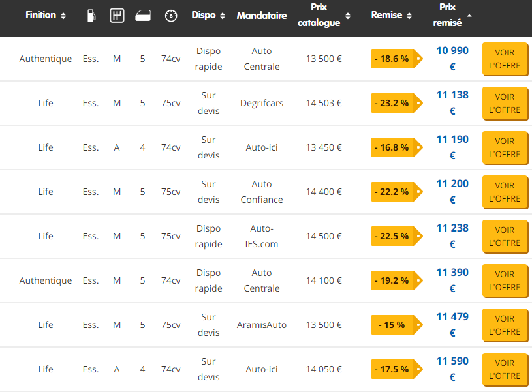Click the gearbox icon column header
Screen dimensions: 532x392
[117, 16]
